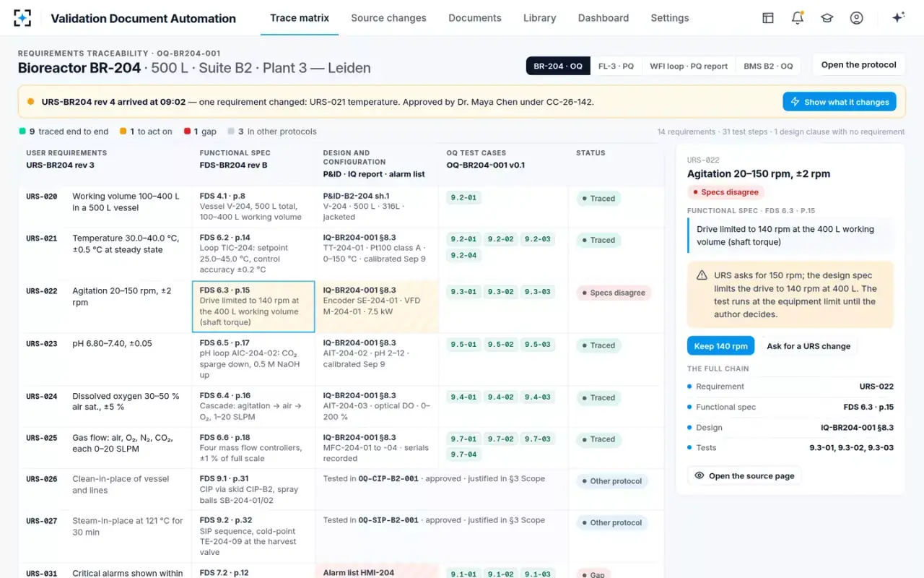Select test case 9.3-03 chip
This screenshot has height=578, width=924.
pyautogui.click(x=537, y=292)
